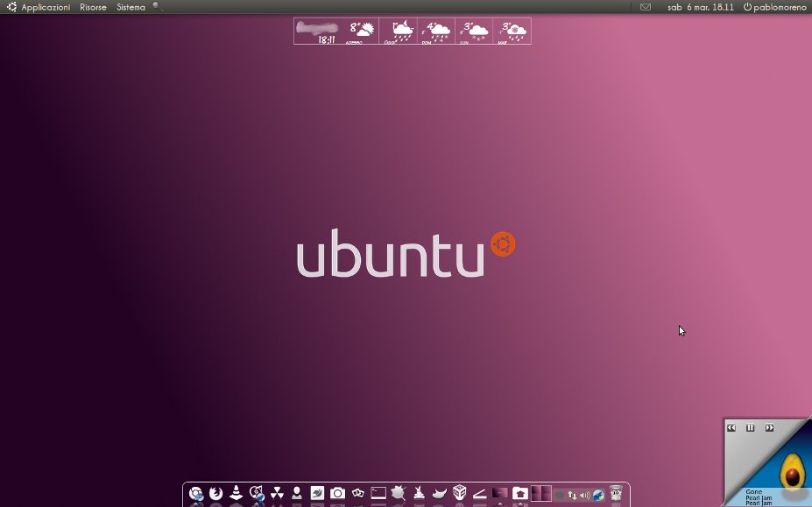
Task: Open the contact person icon in dock
Action: pos(297,493)
